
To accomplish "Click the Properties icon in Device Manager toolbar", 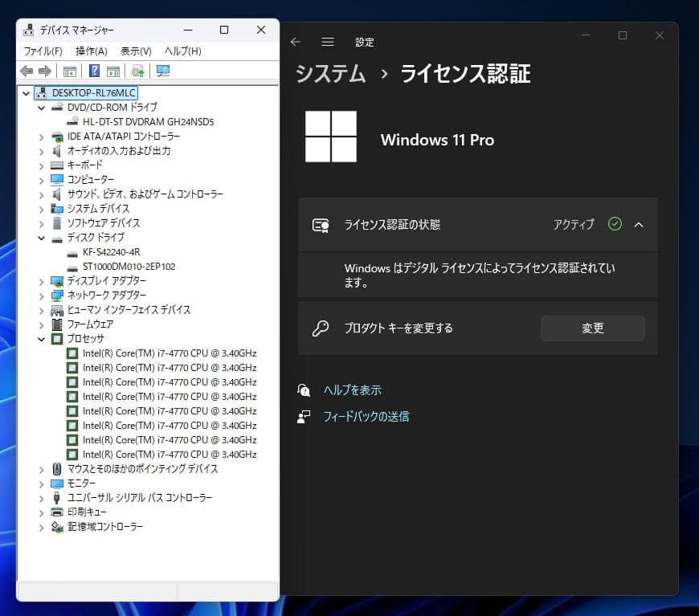I will click(112, 71).
